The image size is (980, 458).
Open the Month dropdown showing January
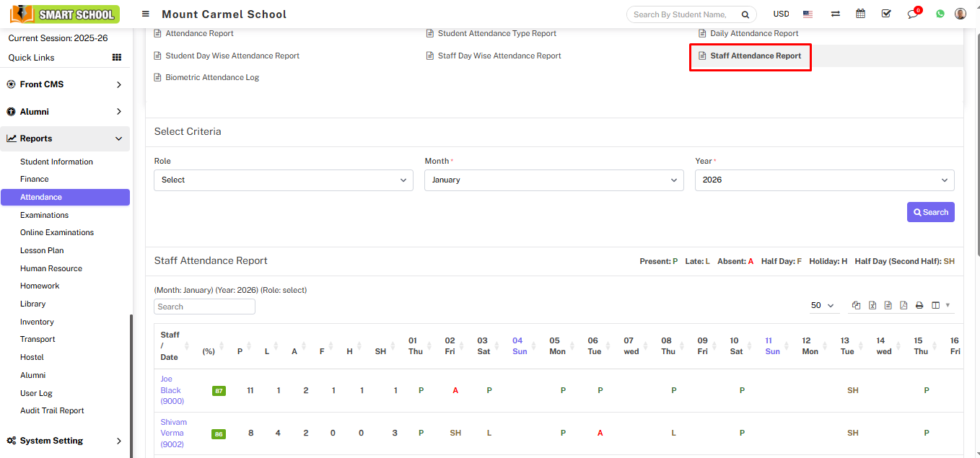coord(554,180)
